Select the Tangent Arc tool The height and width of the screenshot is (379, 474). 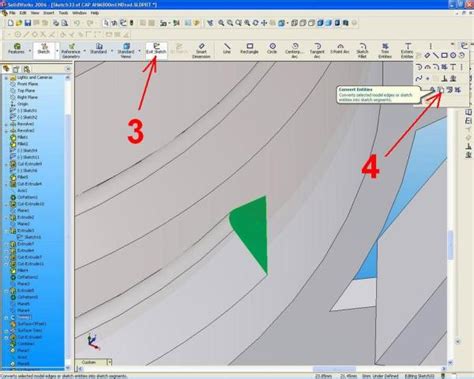(x=317, y=51)
